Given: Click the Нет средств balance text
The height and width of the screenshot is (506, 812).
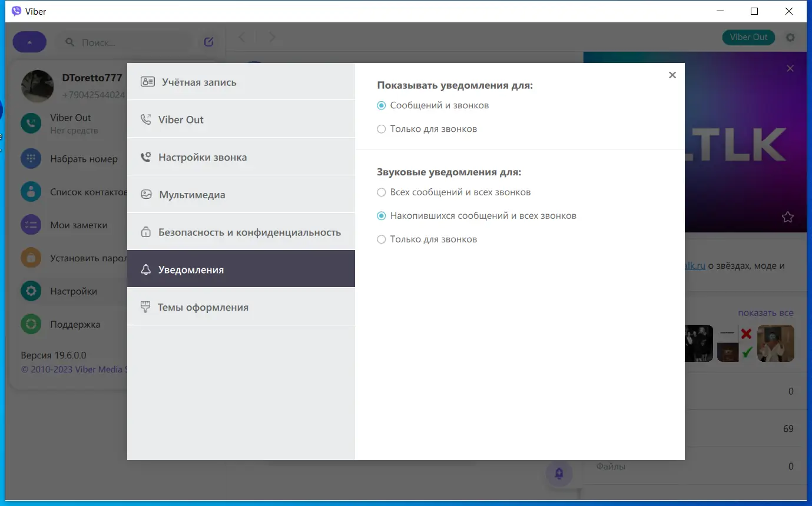Looking at the screenshot, I should [x=74, y=131].
